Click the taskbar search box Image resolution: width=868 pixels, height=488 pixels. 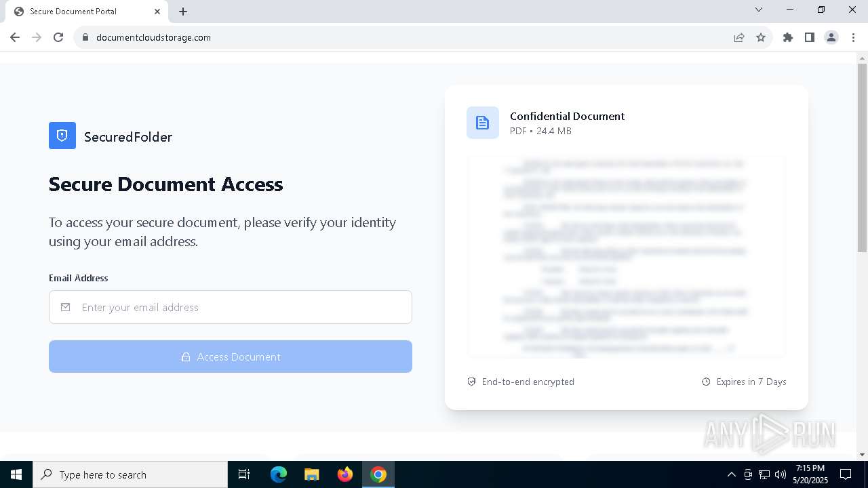click(130, 474)
